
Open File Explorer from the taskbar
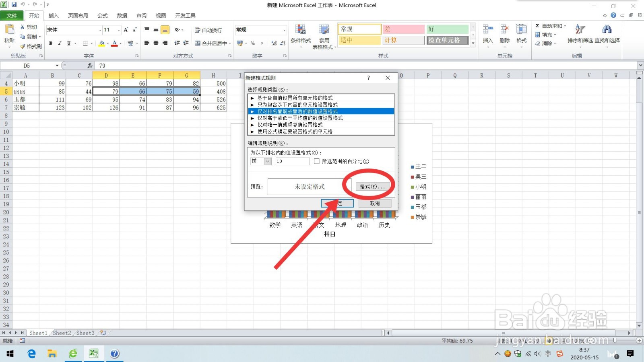52,354
